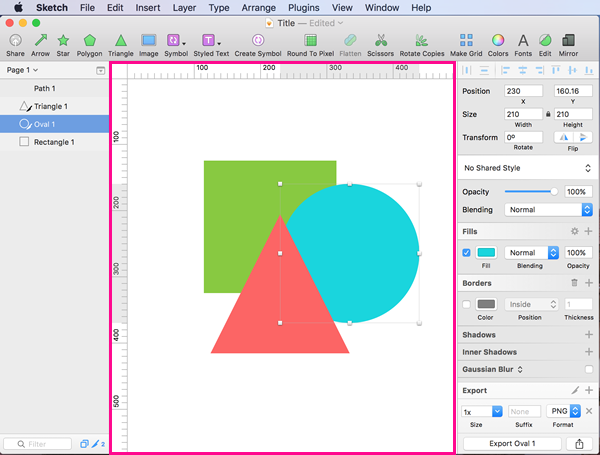The image size is (600, 455).
Task: Click the Flatten toolbar icon
Action: tap(350, 41)
